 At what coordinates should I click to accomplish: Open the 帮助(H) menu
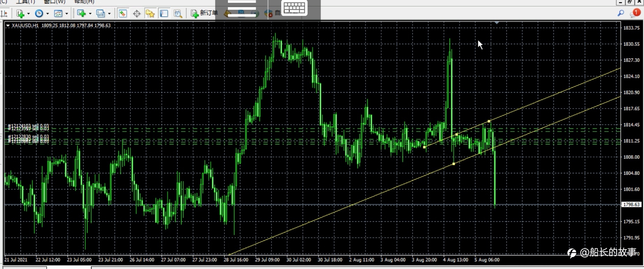click(84, 2)
